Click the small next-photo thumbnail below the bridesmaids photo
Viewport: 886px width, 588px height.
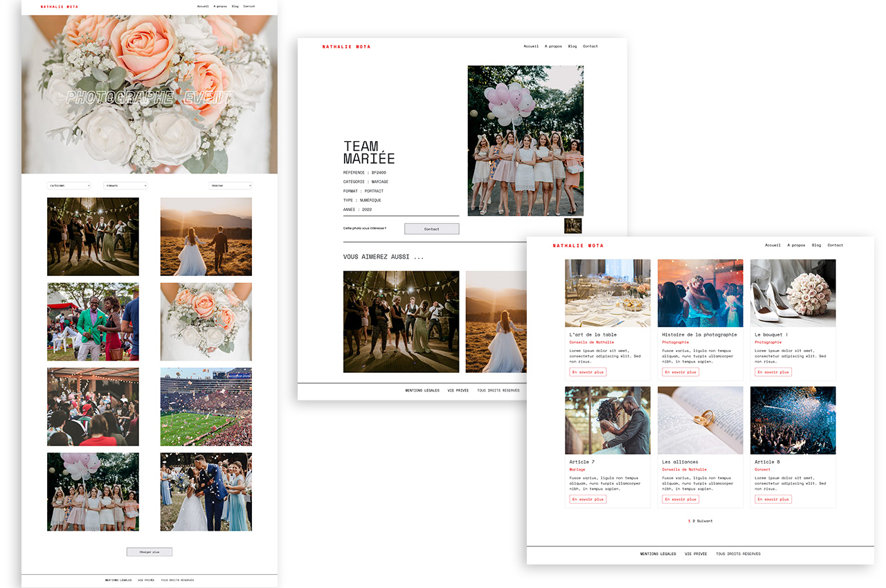(572, 226)
